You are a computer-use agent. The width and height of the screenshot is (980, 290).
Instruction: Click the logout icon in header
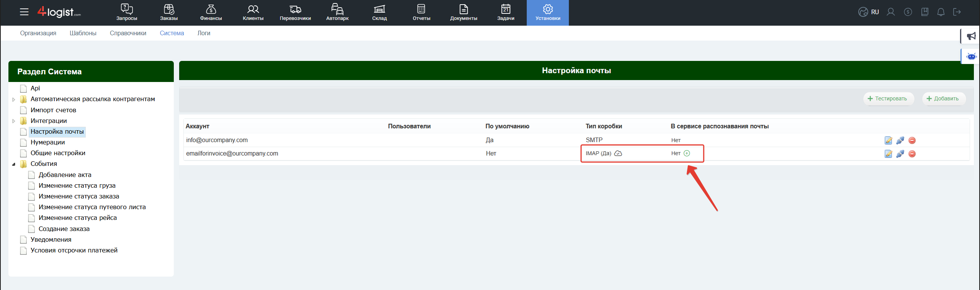point(957,12)
